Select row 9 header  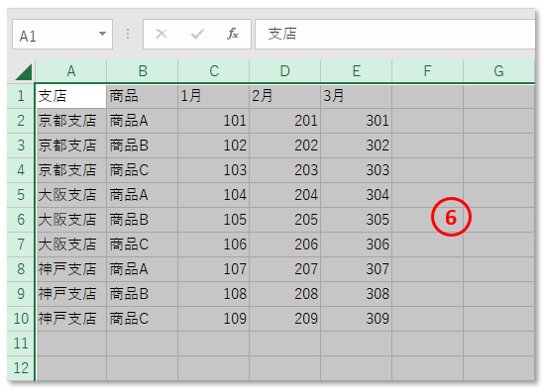click(21, 294)
